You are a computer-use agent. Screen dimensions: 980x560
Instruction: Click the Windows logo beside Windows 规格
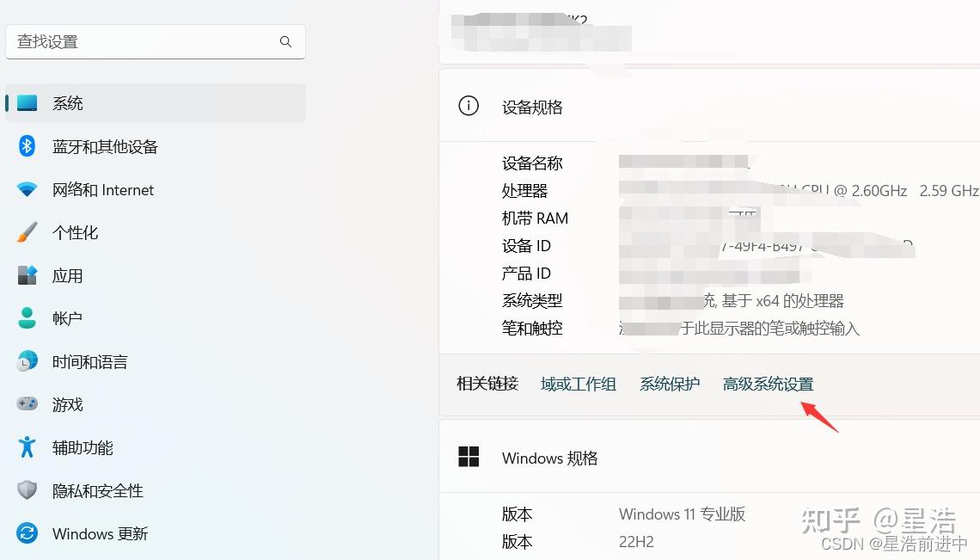(x=469, y=457)
